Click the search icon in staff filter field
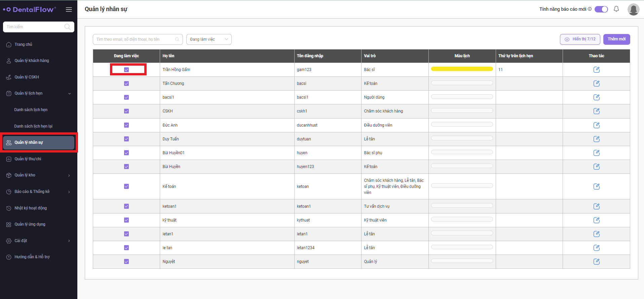The width and height of the screenshot is (644, 299). 177,39
